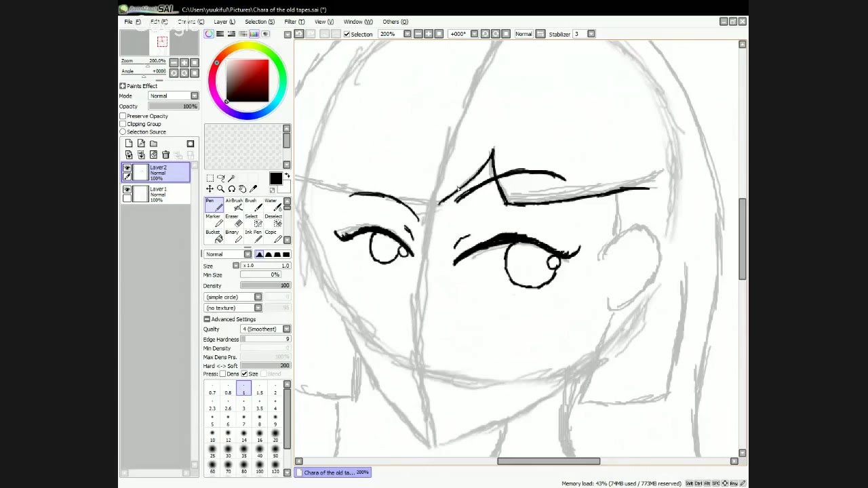Select the Water tool
The image size is (868, 488).
272,205
